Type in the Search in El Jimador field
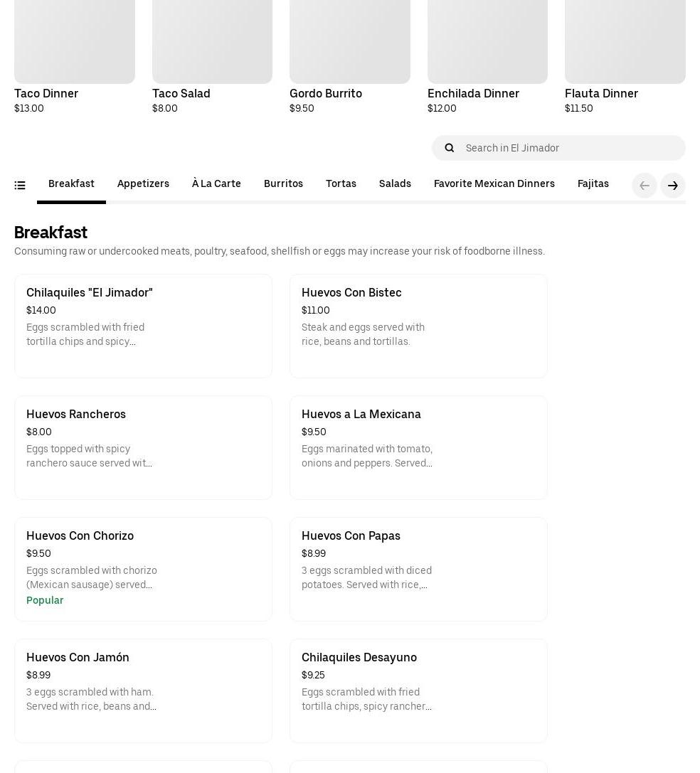 (569, 148)
